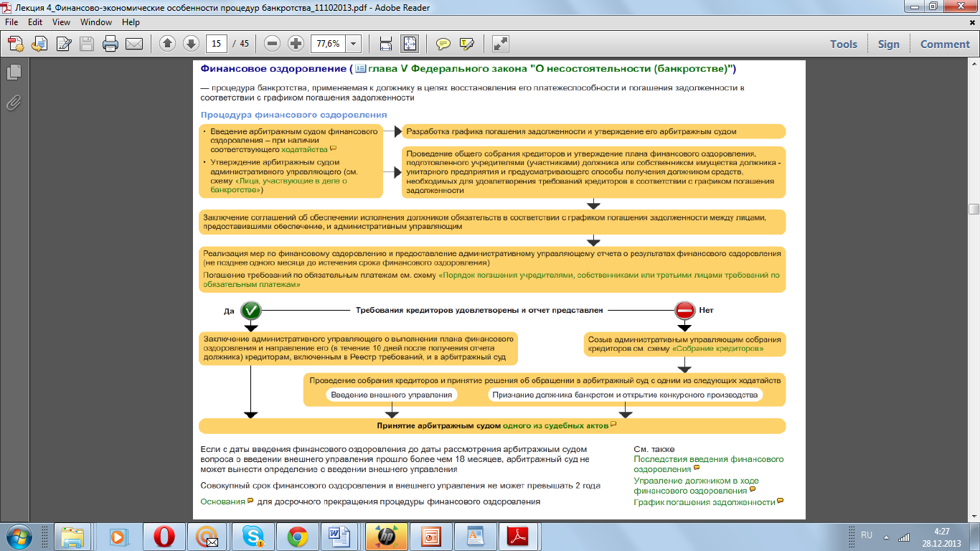
Task: Expand the Tools pane
Action: 843,44
